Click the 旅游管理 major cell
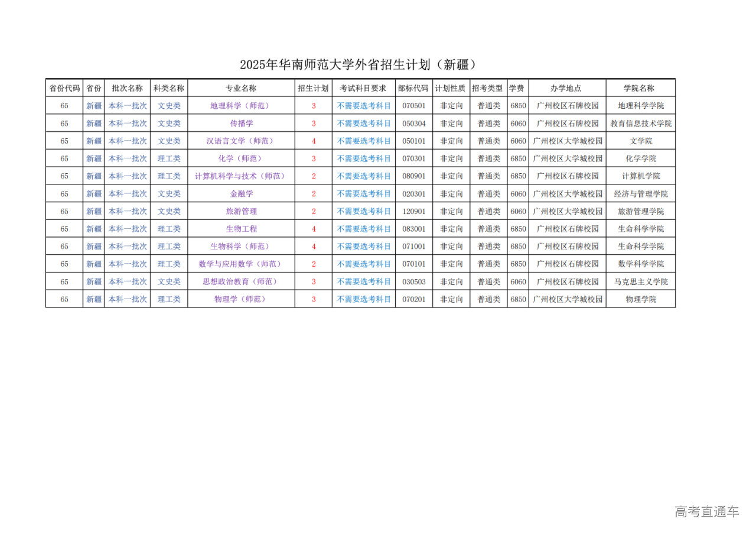Viewport: 756px width, 535px height. (241, 212)
